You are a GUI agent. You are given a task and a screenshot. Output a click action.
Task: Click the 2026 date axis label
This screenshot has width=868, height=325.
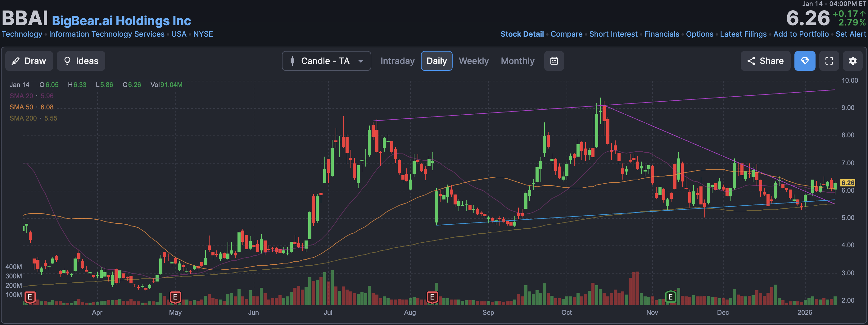point(805,313)
